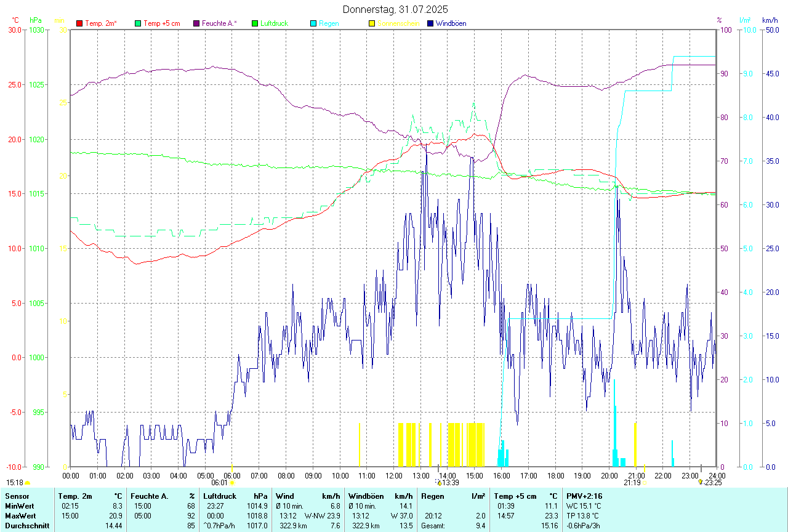Click the sunrise icon next to 06:01
The image size is (788, 532).
pyautogui.click(x=232, y=483)
